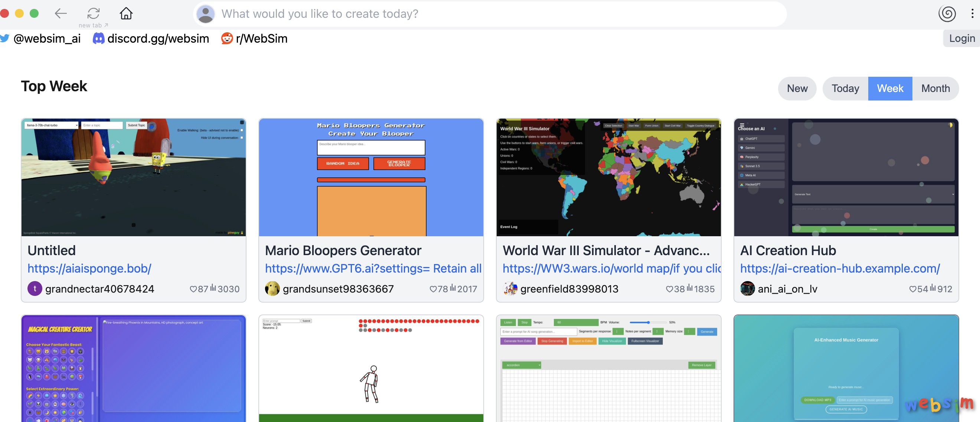Toggle Enable Walking checkbox in SpongeBob preview

(x=242, y=131)
